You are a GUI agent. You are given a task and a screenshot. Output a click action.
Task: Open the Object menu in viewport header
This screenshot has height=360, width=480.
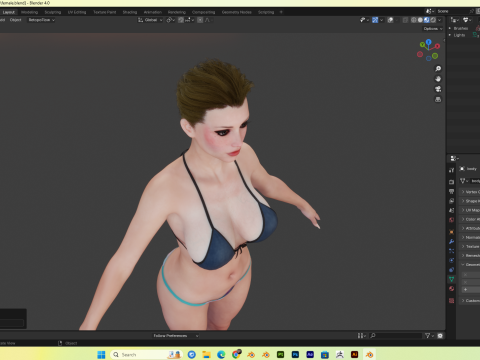point(15,20)
